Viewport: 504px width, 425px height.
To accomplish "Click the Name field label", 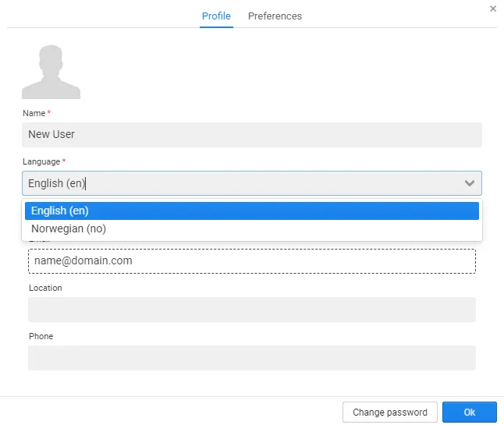I will pos(34,114).
